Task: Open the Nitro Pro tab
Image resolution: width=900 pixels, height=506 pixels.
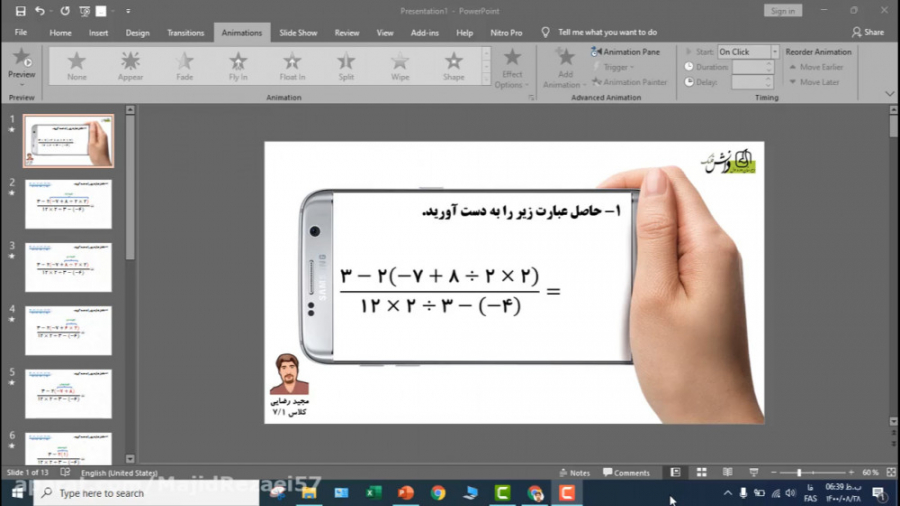Action: click(506, 33)
